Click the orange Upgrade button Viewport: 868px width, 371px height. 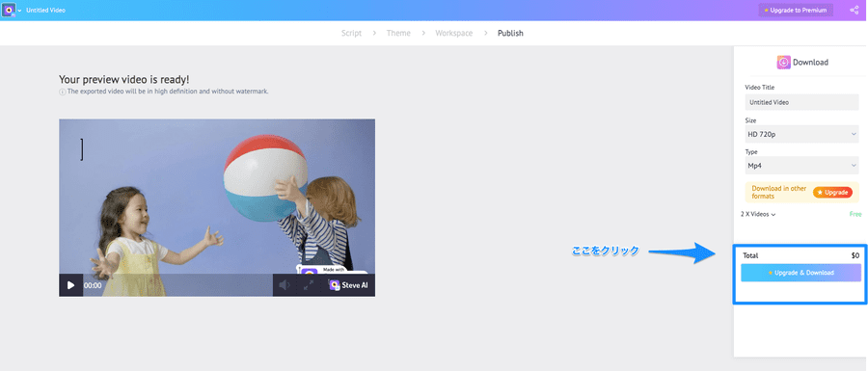tap(832, 193)
